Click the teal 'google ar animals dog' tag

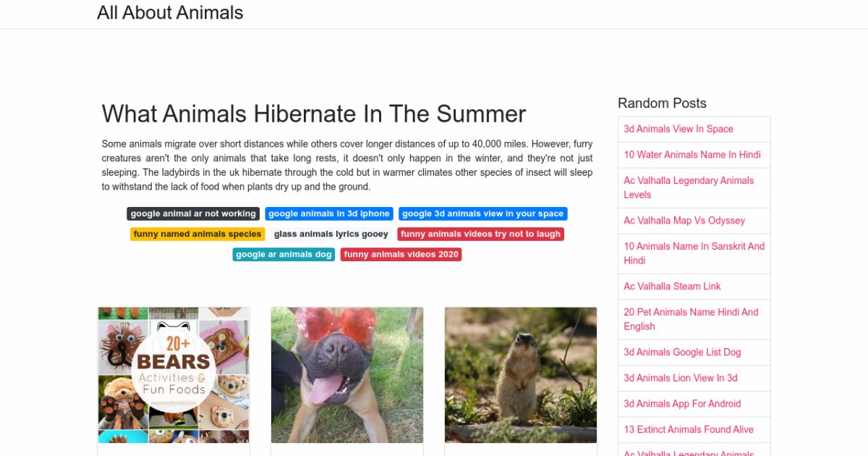(284, 254)
